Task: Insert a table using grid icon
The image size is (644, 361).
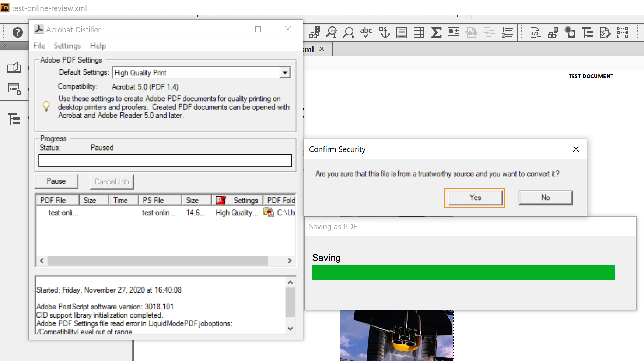Action: 419,32
